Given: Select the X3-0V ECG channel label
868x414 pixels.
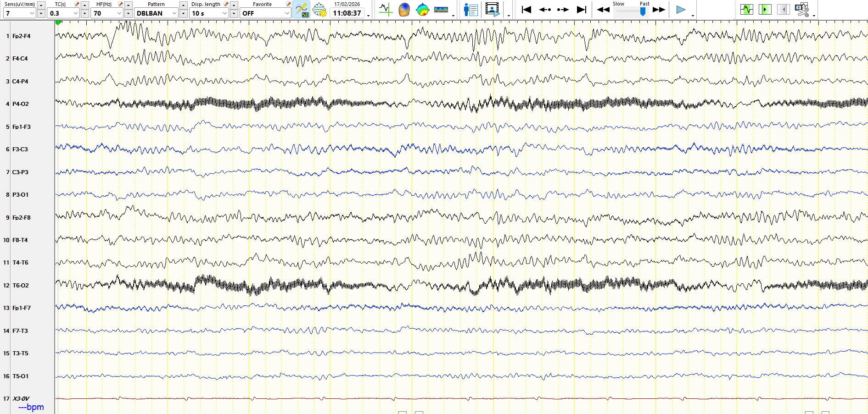Looking at the screenshot, I should (21, 399).
